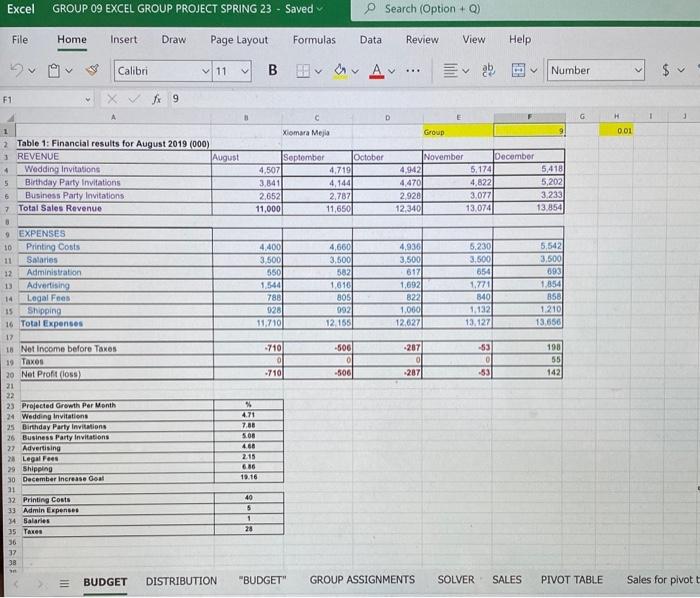Viewport: 700px width, 598px height.
Task: Toggle Bold formatting
Action: pos(272,70)
